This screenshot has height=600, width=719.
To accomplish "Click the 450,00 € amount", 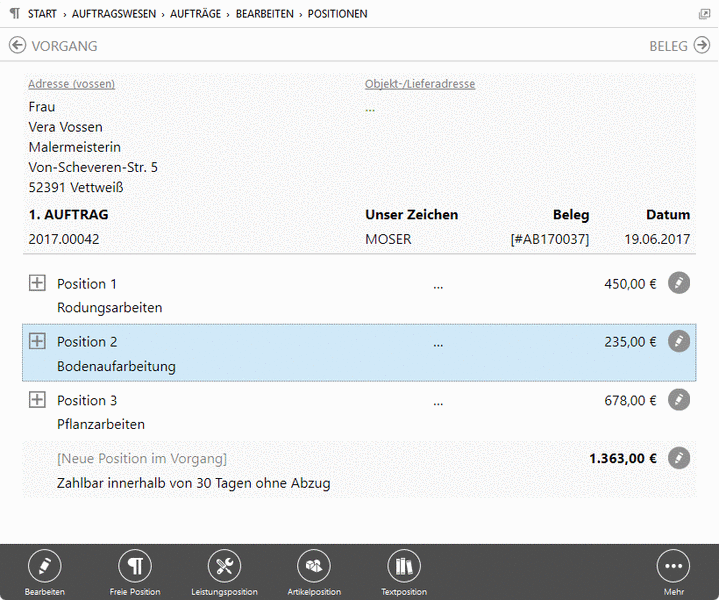I will pos(630,284).
